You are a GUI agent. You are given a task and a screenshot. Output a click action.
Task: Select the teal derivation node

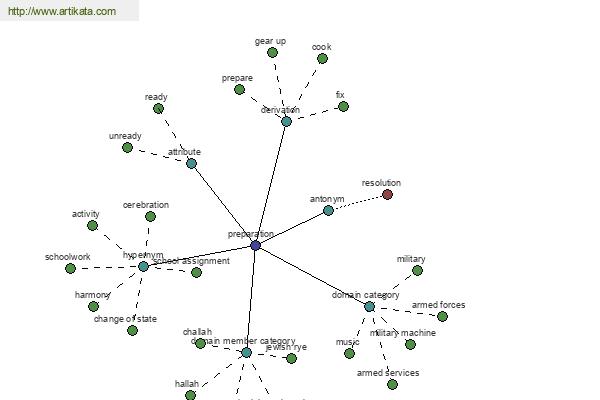[286, 121]
